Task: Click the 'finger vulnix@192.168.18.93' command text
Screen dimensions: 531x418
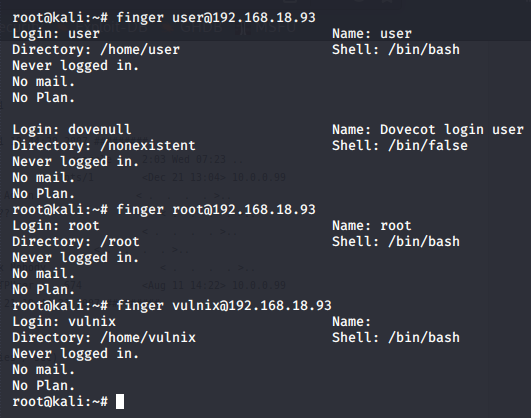Action: (224, 306)
